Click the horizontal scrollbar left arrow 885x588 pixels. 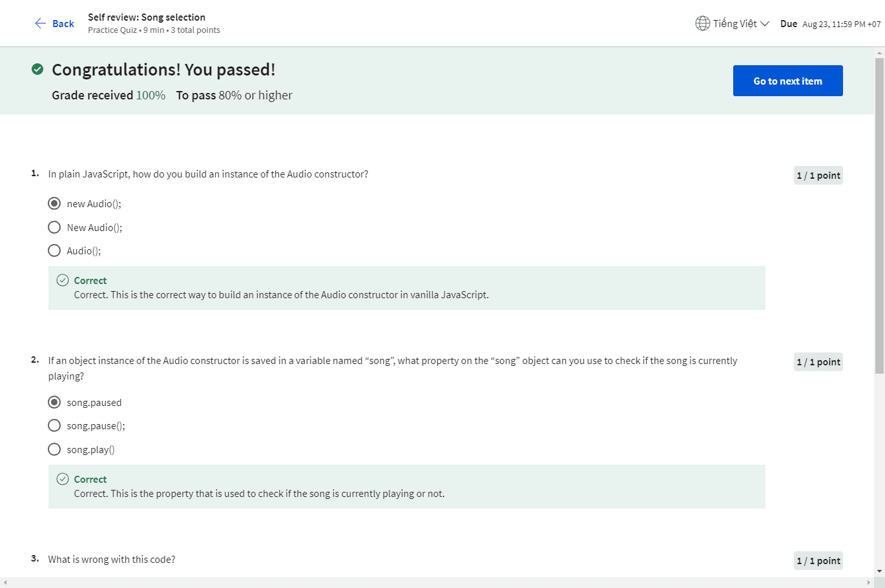pyautogui.click(x=5, y=582)
